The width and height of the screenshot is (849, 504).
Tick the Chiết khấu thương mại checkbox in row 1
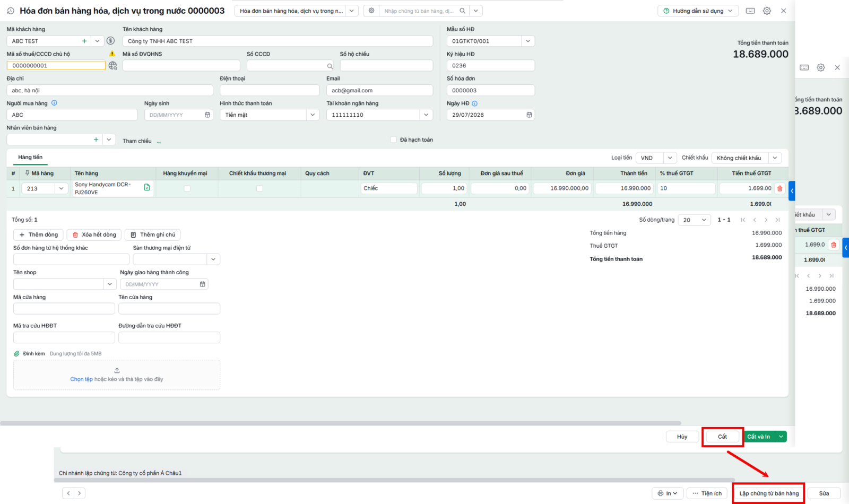point(259,188)
